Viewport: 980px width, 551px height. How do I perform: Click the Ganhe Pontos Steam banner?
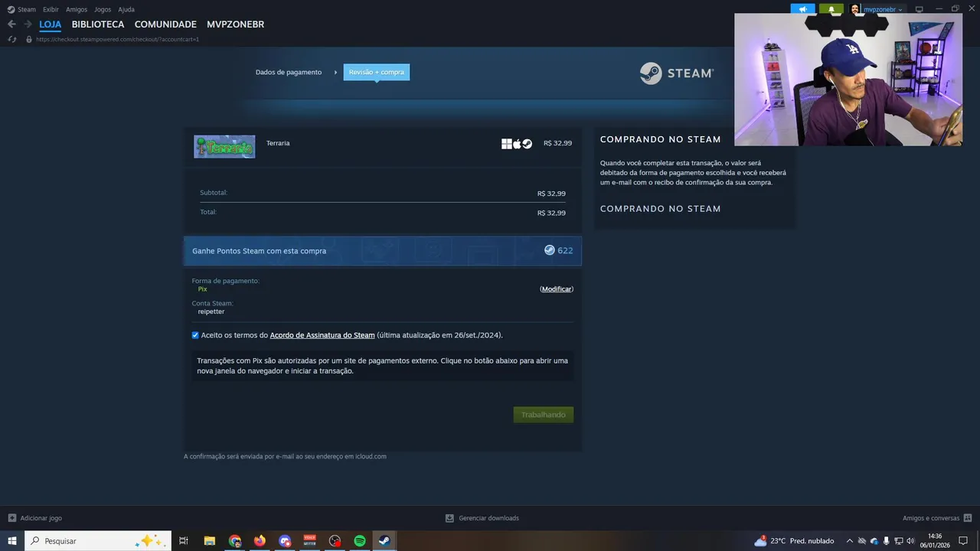point(383,251)
